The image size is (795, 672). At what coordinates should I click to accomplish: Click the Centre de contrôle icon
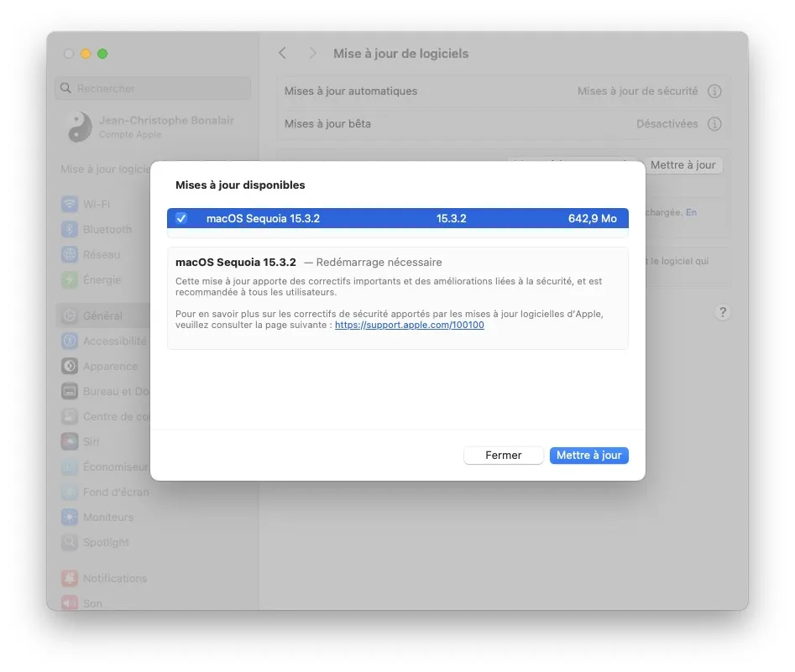[70, 417]
